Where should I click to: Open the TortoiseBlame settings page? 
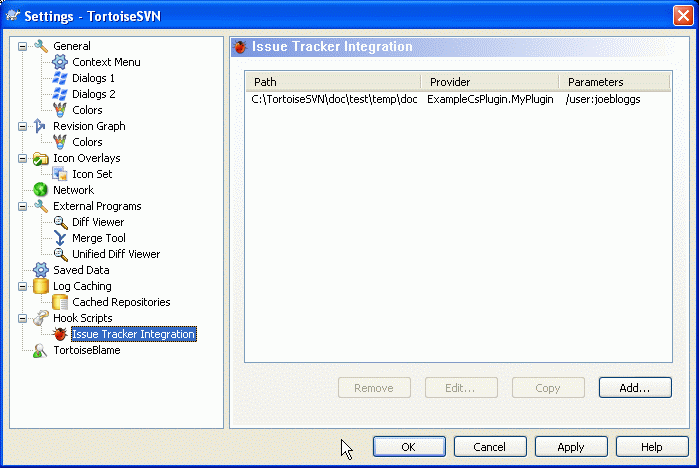pos(87,350)
